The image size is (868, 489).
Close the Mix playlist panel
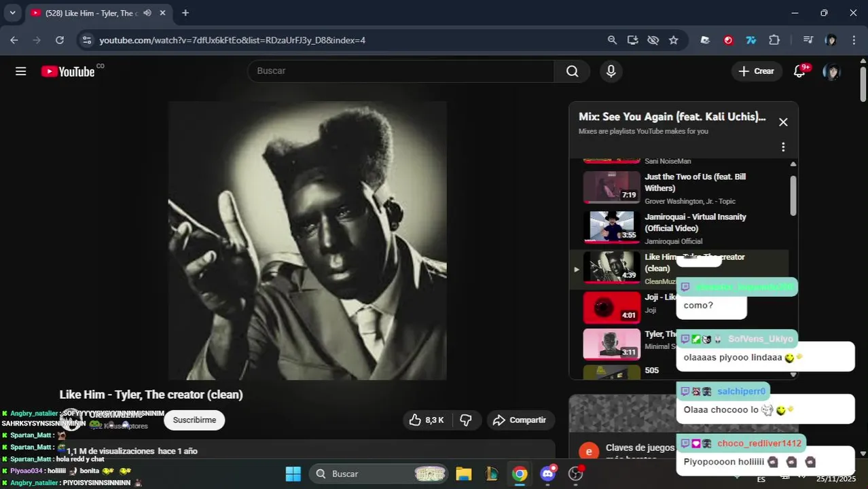[x=783, y=122]
